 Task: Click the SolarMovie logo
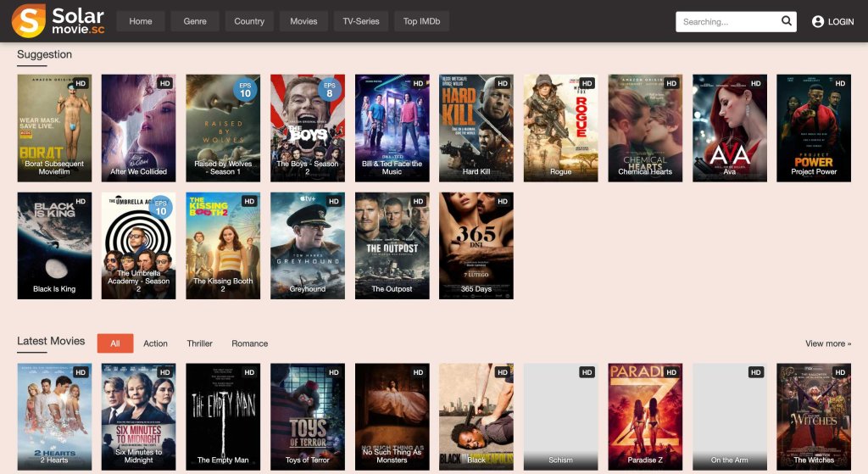(58, 21)
